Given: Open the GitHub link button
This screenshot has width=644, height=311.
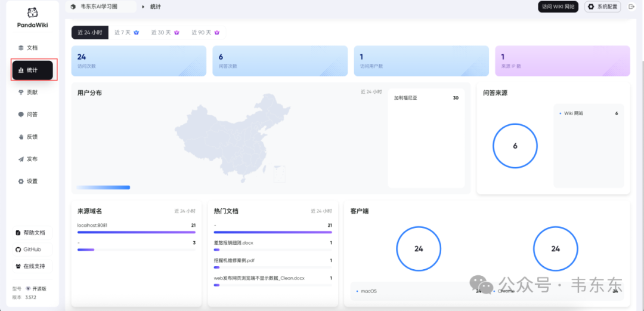Looking at the screenshot, I should tap(32, 250).
